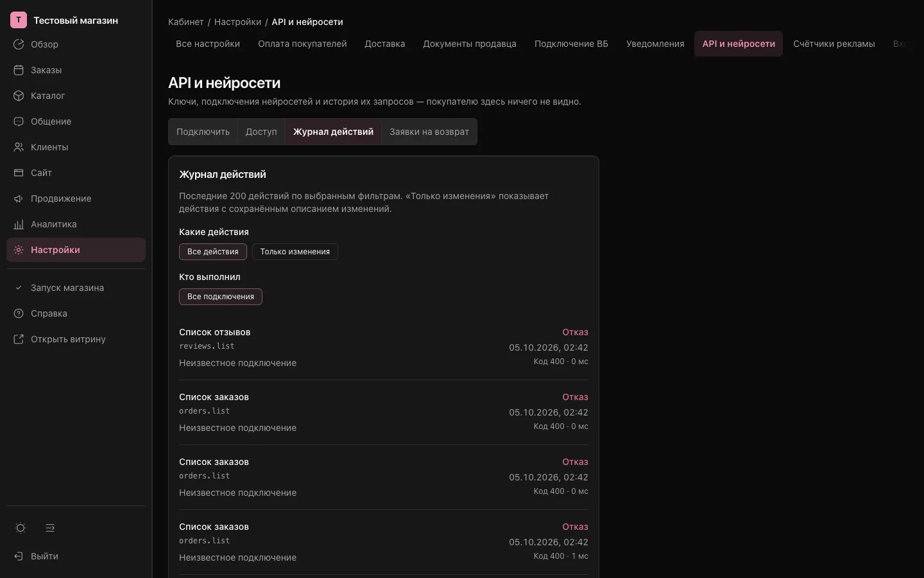Click the Тестовый магазин store name
Image resolution: width=924 pixels, height=578 pixels.
pyautogui.click(x=76, y=21)
